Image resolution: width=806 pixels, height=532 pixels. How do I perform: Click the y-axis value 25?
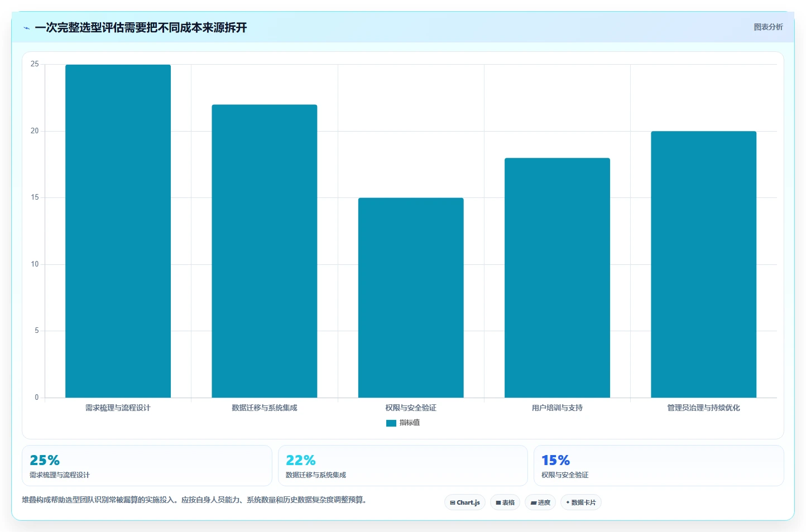[x=35, y=65]
